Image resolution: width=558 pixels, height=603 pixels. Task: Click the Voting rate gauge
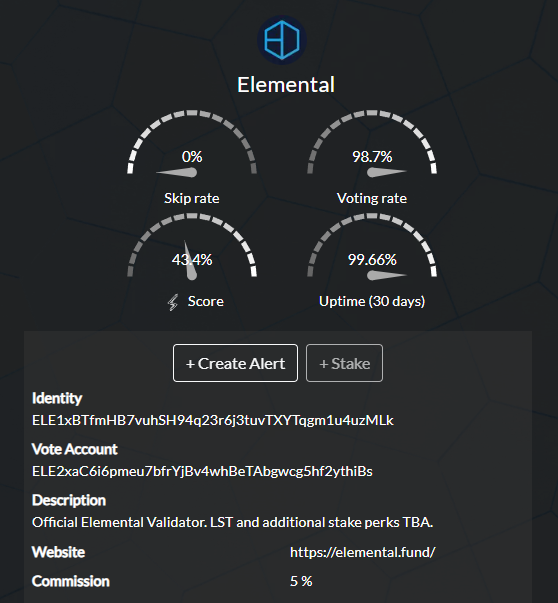click(x=372, y=144)
